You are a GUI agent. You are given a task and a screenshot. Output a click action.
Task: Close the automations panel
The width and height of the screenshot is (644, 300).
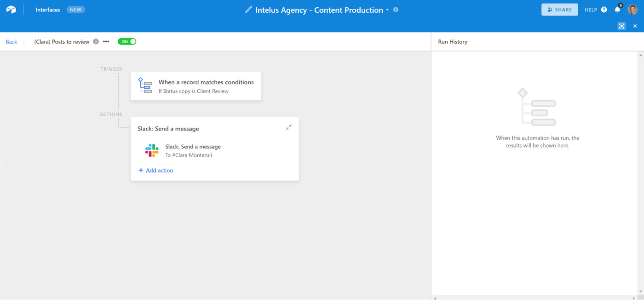coord(635,26)
